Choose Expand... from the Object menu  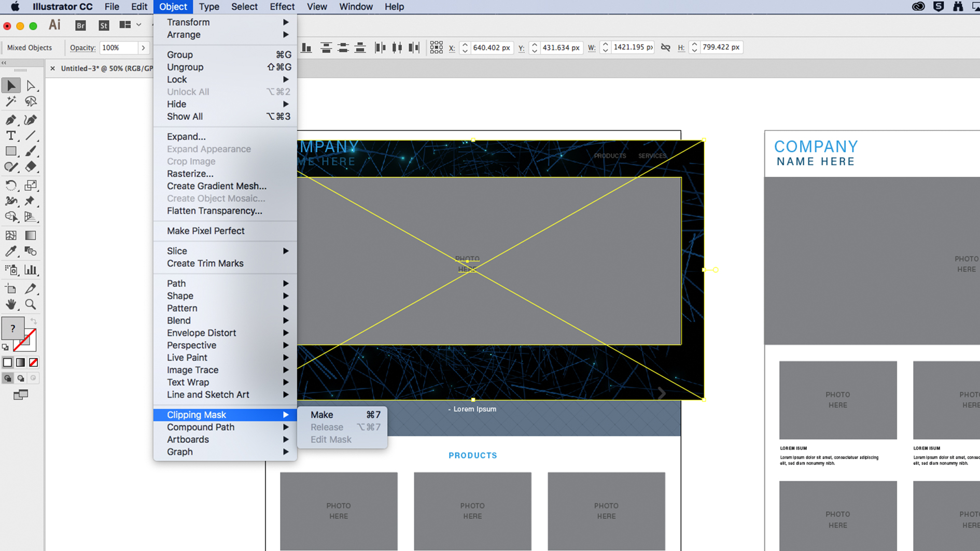tap(225, 136)
